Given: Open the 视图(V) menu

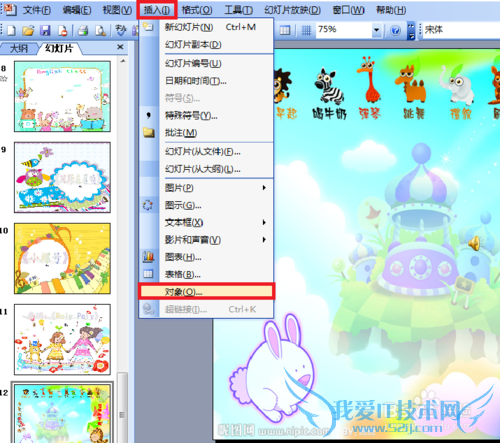Looking at the screenshot, I should coord(117,10).
